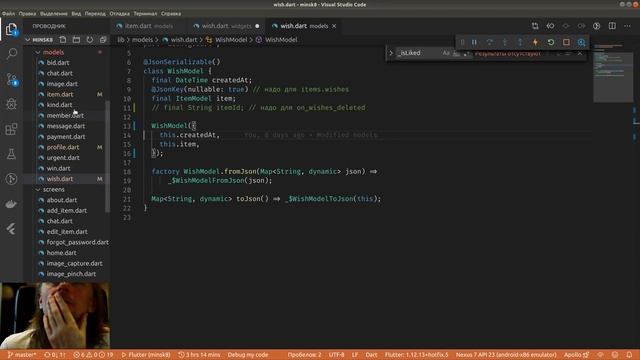The height and width of the screenshot is (360, 640).
Task: Create new file in MINSK8 explorer
Action: [63, 40]
